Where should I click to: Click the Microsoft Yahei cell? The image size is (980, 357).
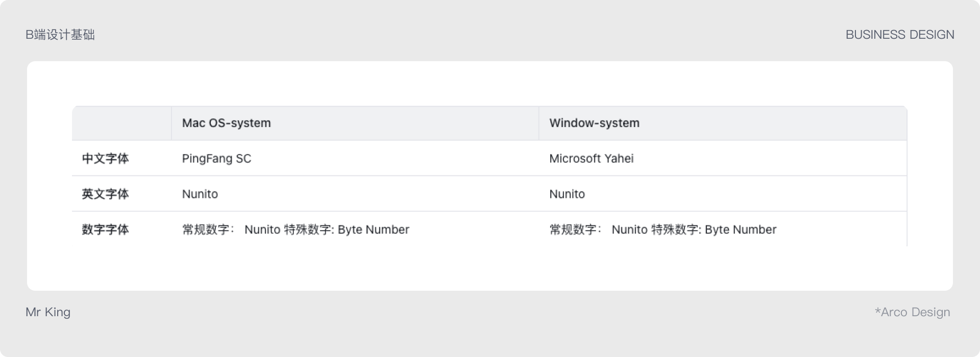coord(591,159)
